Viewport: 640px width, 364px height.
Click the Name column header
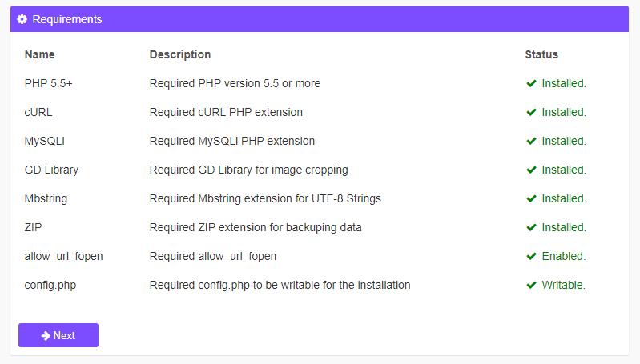[x=40, y=54]
